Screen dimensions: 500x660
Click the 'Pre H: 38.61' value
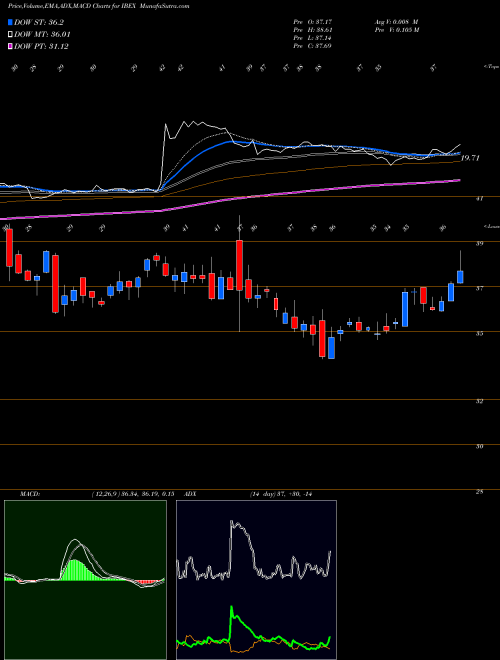(313, 30)
